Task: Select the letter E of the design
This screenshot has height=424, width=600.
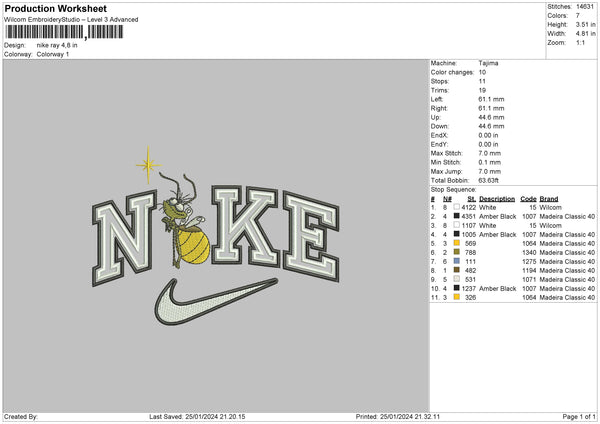Action: point(311,236)
